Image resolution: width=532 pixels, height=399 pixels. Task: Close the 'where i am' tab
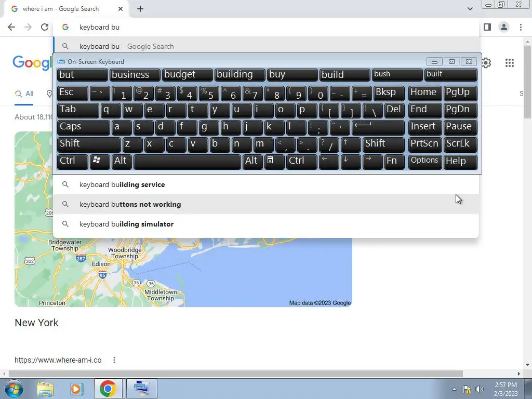[x=121, y=9]
